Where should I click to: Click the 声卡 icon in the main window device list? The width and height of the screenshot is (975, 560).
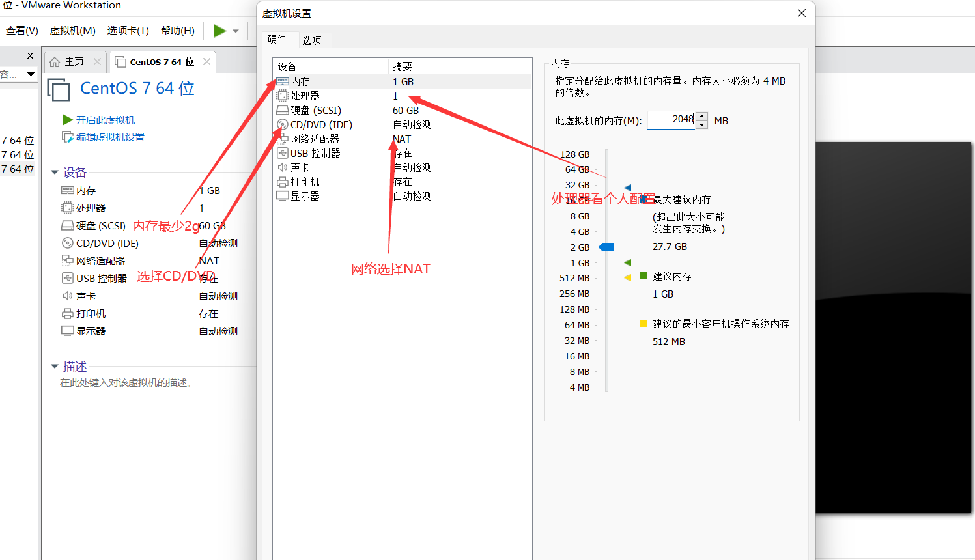(68, 296)
